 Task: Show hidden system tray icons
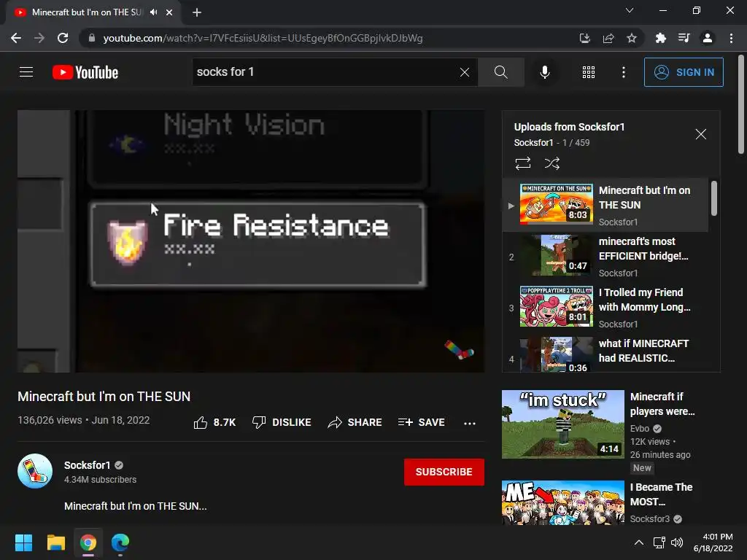point(639,542)
